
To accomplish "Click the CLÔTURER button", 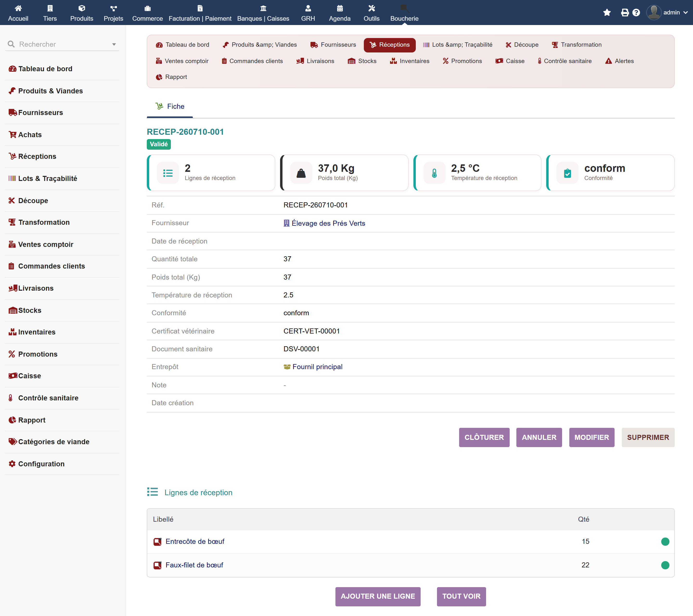I will [x=484, y=437].
